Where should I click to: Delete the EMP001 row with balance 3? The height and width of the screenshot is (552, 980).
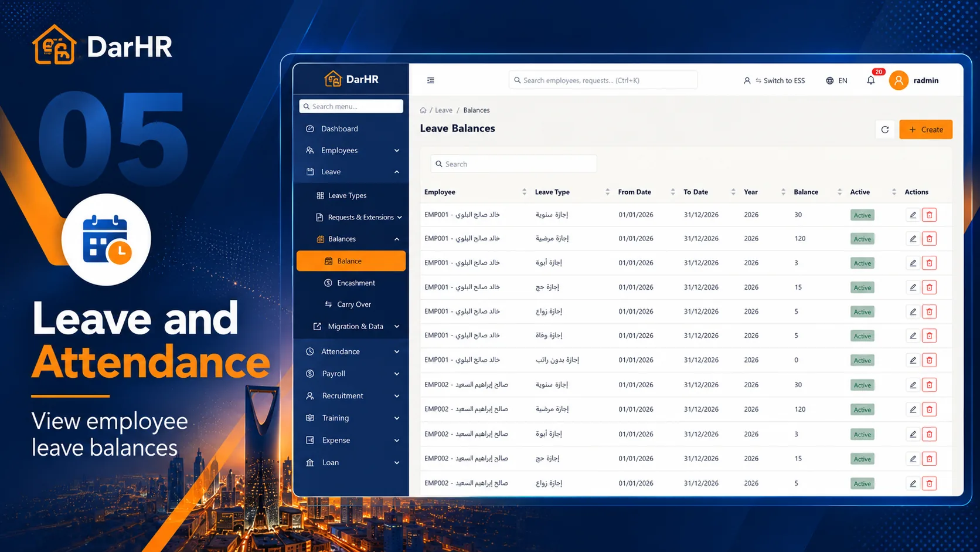(929, 263)
